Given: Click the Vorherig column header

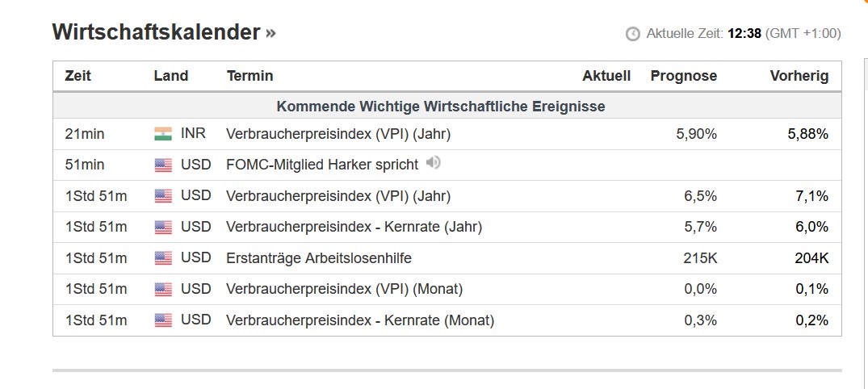Looking at the screenshot, I should (x=799, y=76).
